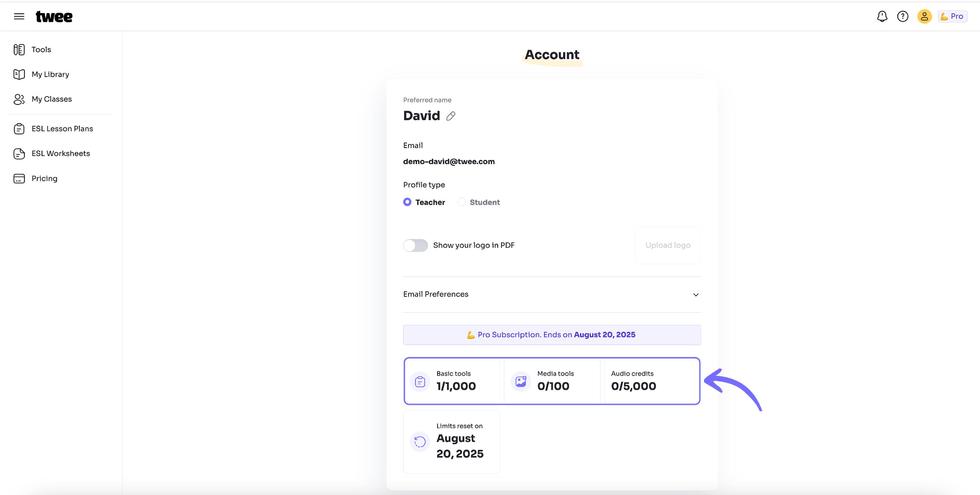Open the help question mark icon
The height and width of the screenshot is (495, 980).
coord(903,16)
